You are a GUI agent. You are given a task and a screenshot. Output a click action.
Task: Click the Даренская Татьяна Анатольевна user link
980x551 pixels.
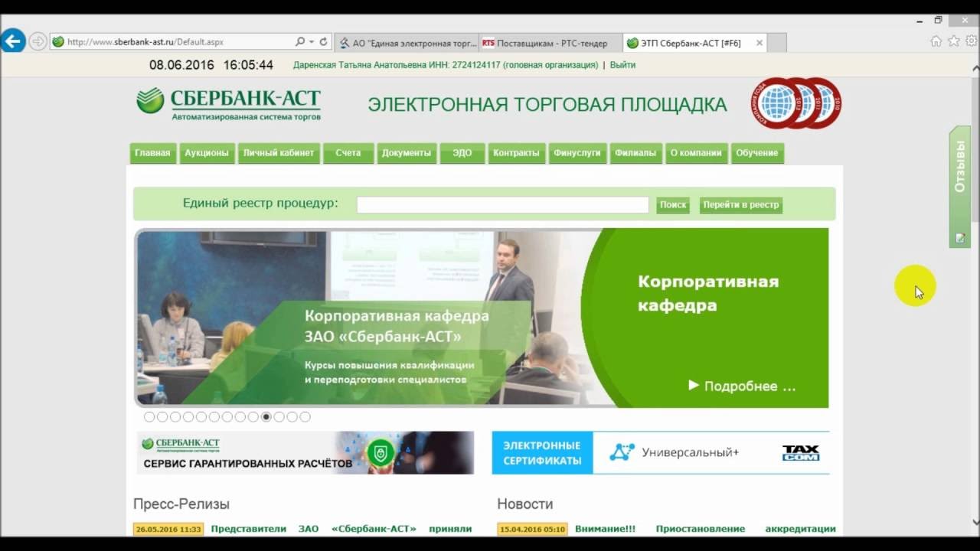coord(446,65)
